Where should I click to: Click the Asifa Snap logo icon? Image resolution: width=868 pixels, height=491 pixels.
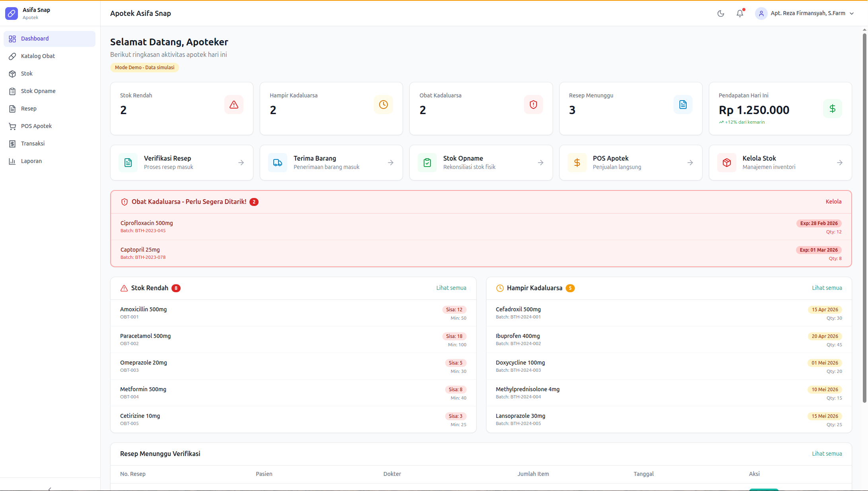(x=12, y=14)
